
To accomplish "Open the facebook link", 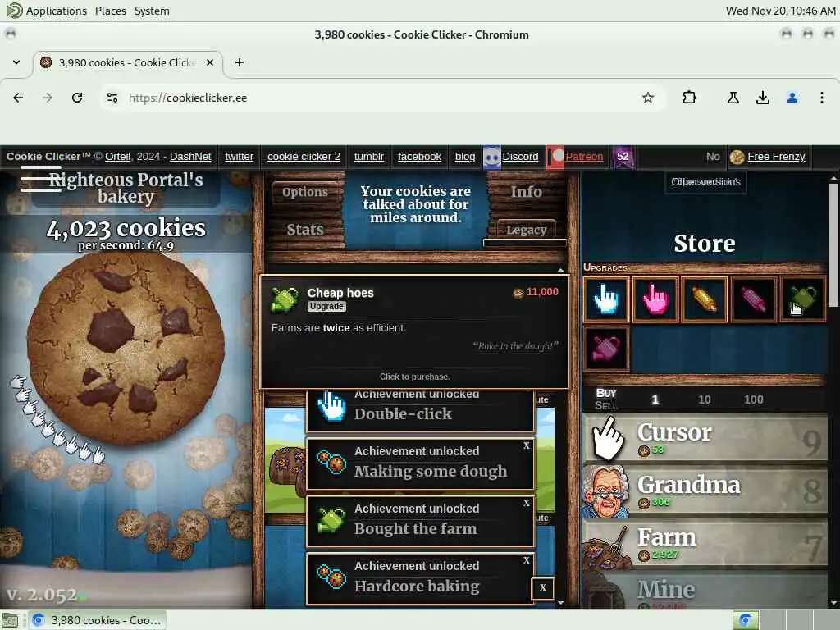I will pyautogui.click(x=419, y=157).
